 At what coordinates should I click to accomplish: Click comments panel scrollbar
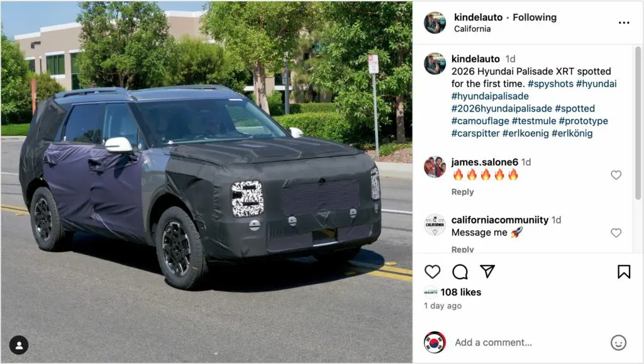(x=638, y=123)
